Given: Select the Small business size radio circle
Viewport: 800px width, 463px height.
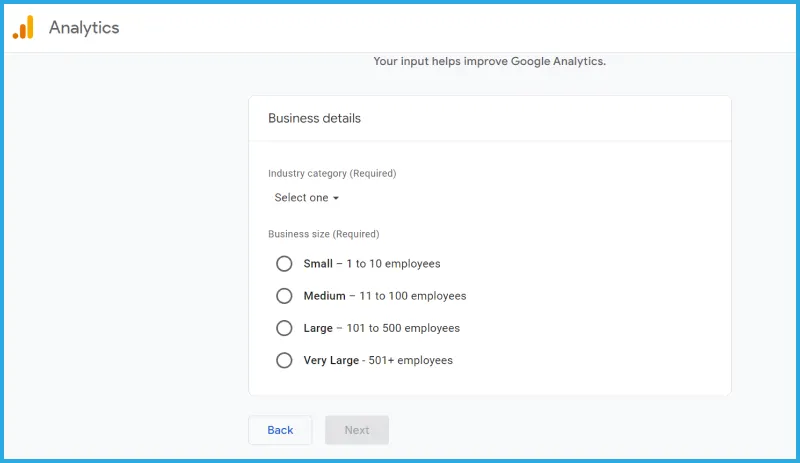Looking at the screenshot, I should click(284, 264).
